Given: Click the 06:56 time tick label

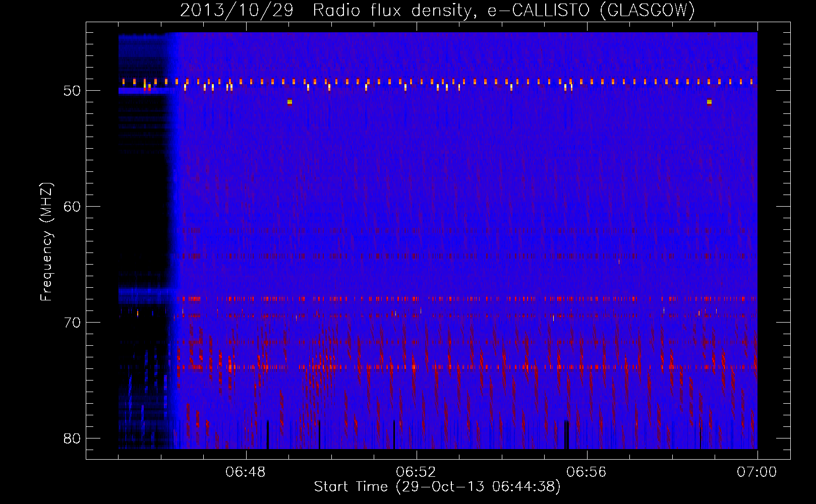Looking at the screenshot, I should pos(587,472).
